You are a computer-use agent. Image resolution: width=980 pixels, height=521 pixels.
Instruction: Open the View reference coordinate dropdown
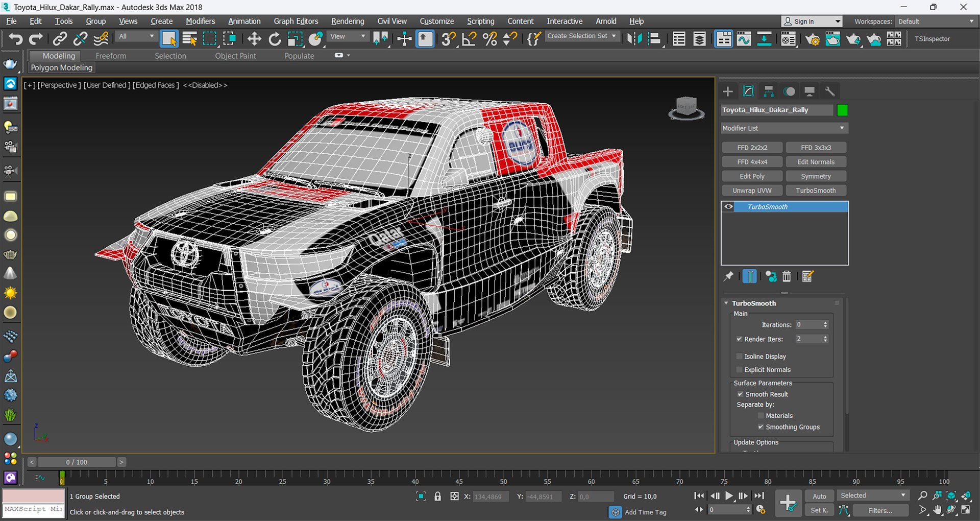click(348, 36)
